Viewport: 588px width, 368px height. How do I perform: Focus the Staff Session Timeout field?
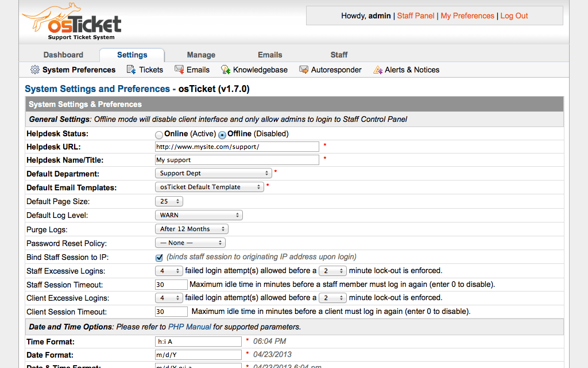171,285
